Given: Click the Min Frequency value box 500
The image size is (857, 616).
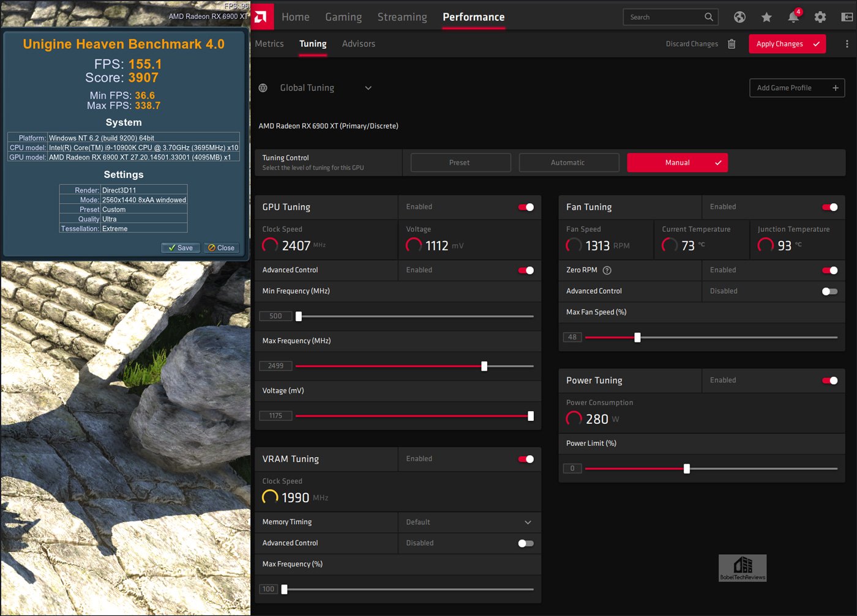Looking at the screenshot, I should tap(275, 316).
